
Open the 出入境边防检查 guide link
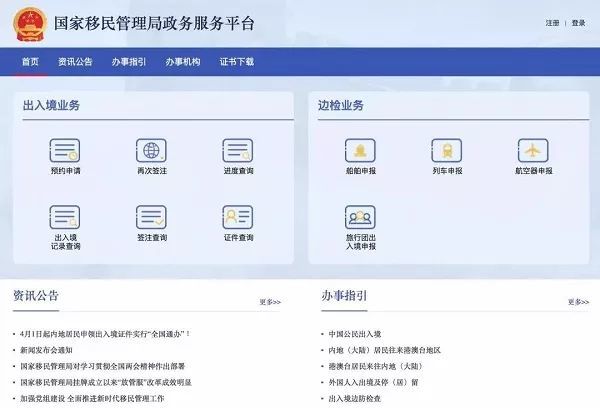(355, 398)
